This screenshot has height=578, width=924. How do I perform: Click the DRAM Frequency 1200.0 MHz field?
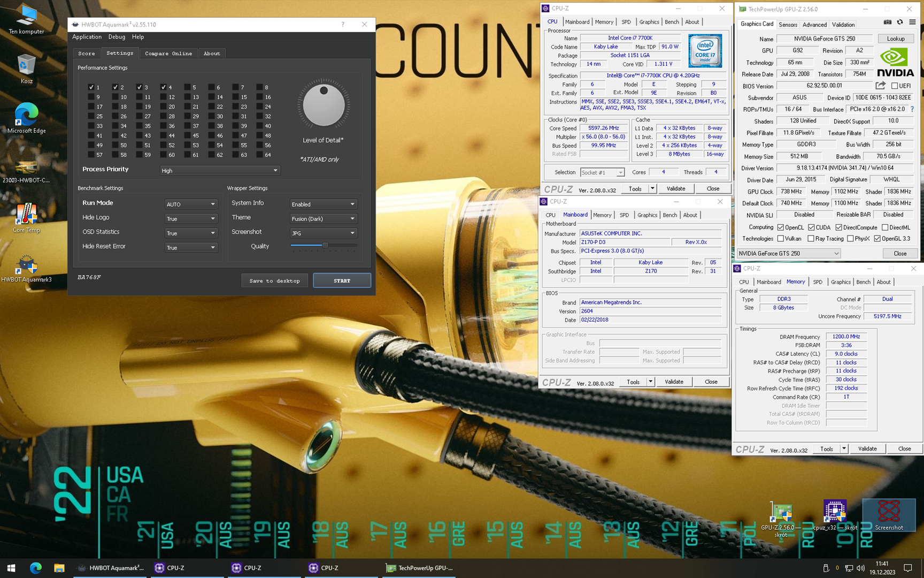coord(846,337)
